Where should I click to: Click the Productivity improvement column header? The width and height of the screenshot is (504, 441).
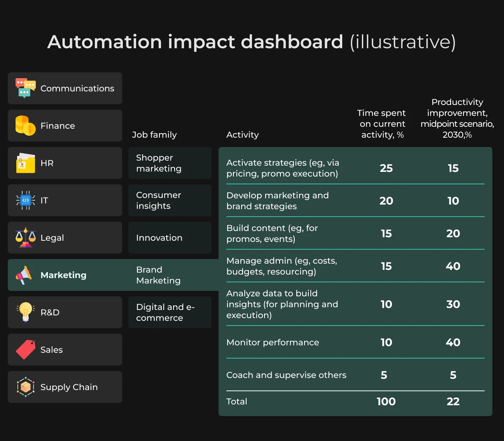(x=457, y=118)
